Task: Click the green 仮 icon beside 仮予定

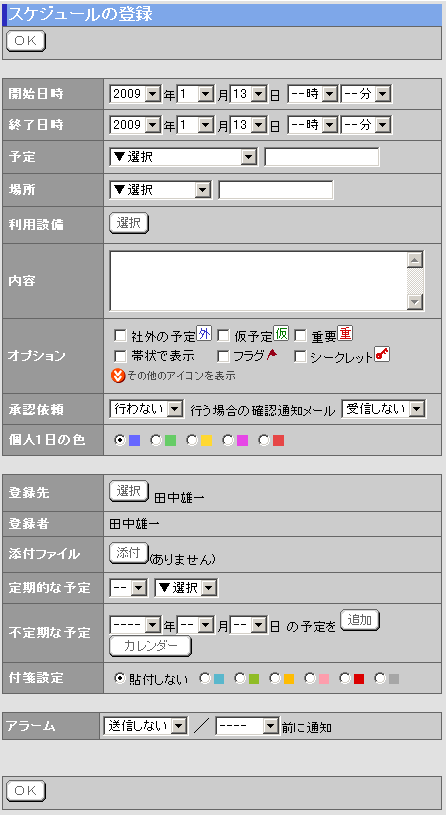Action: 281,334
